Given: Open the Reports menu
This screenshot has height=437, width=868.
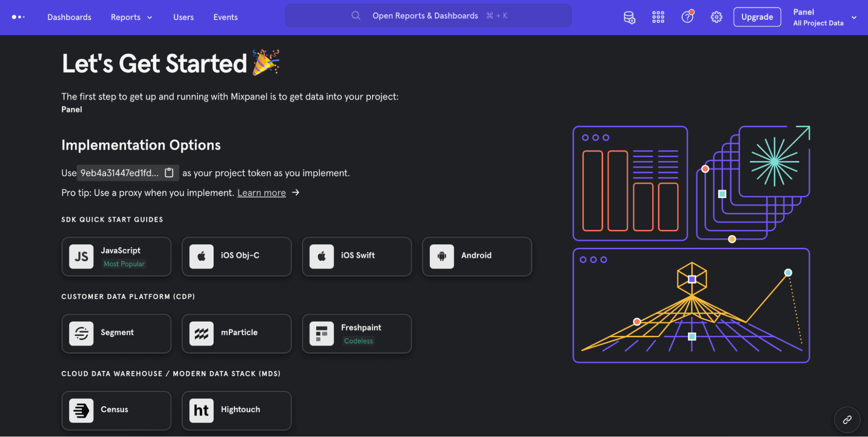Looking at the screenshot, I should 125,17.
